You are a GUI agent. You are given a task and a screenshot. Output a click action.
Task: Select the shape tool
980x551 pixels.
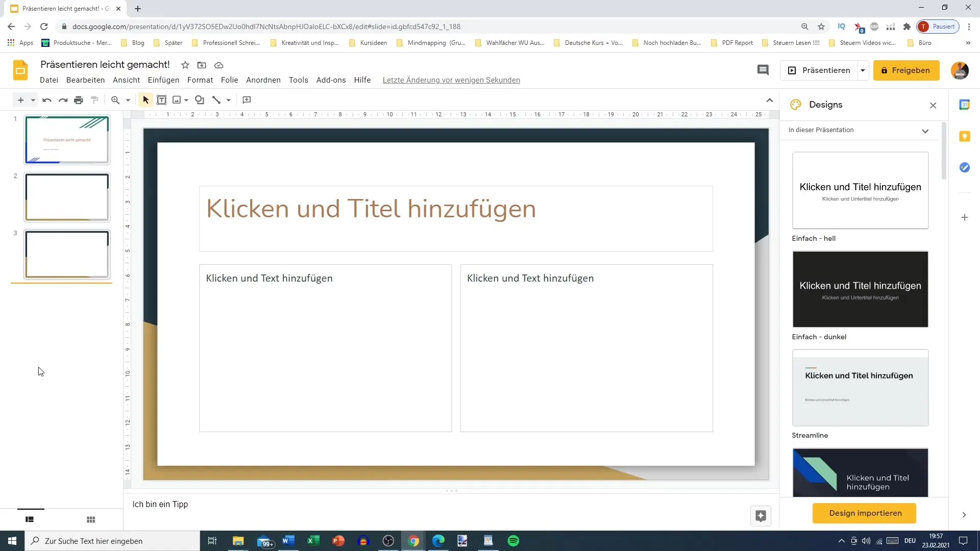[x=200, y=100]
